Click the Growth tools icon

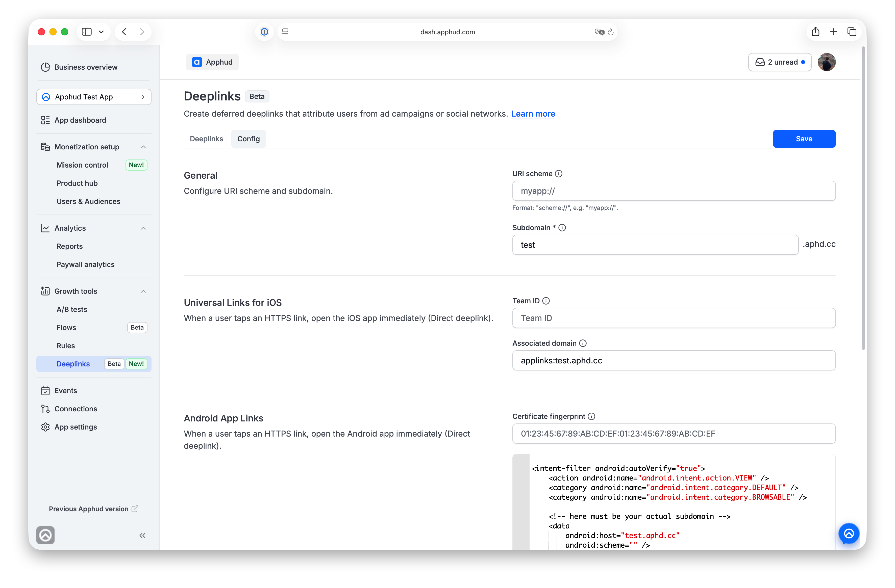click(45, 291)
